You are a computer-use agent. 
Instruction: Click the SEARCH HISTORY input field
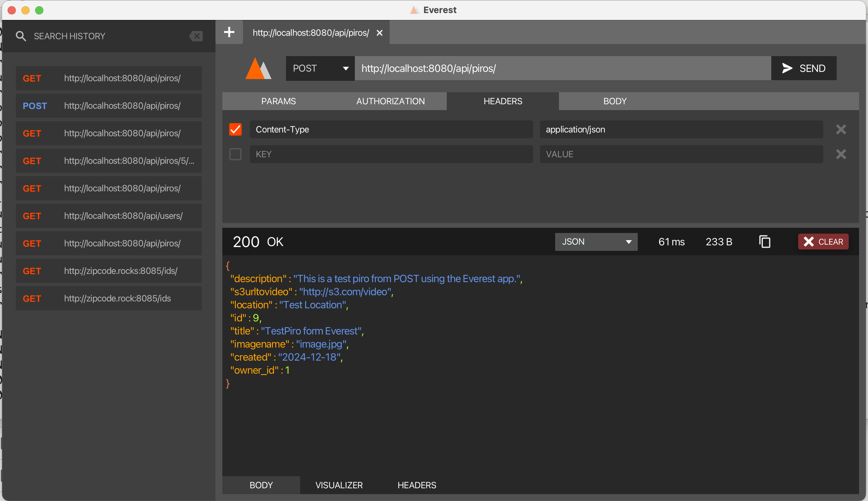click(108, 36)
